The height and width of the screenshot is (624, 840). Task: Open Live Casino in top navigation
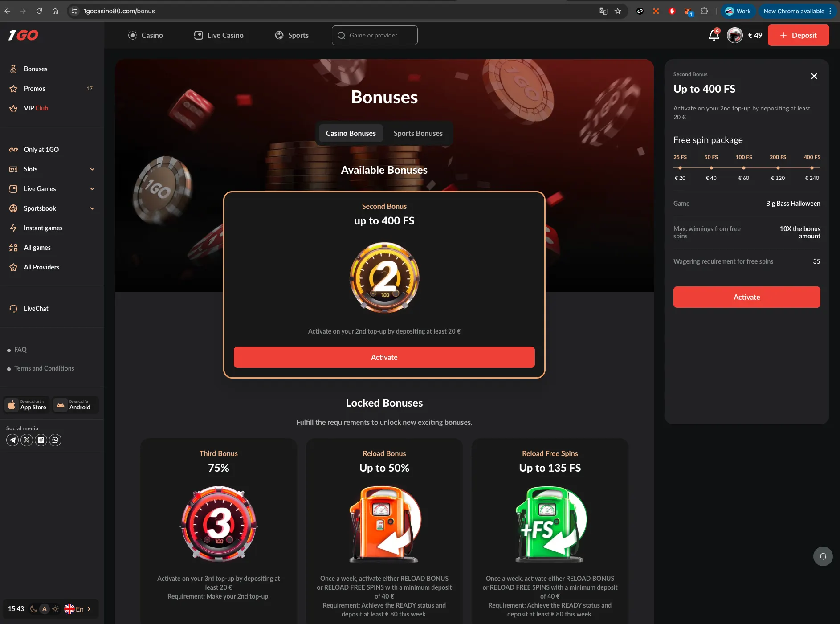point(219,35)
